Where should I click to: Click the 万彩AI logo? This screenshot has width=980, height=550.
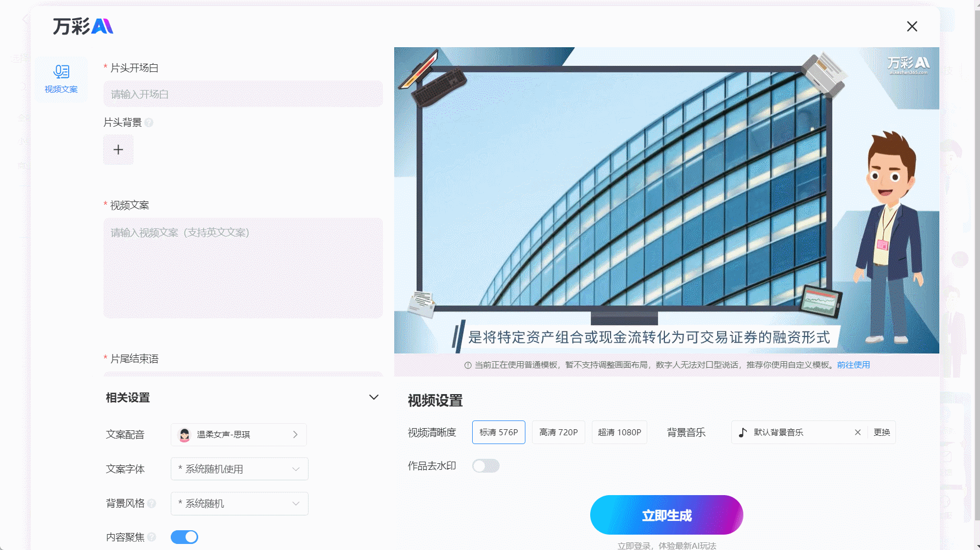(x=83, y=26)
